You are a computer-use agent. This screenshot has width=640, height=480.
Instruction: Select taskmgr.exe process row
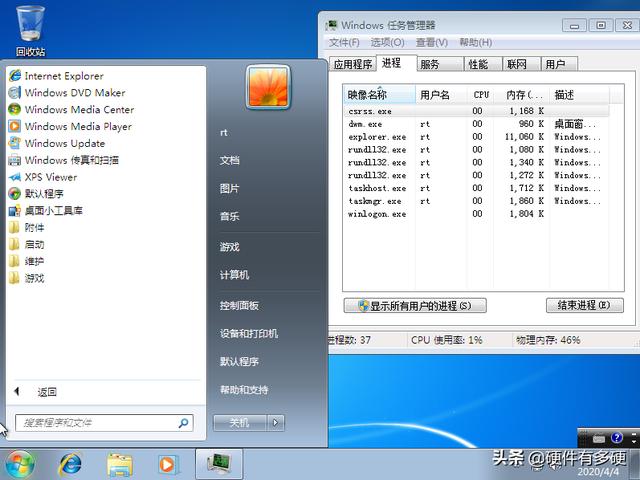coord(477,201)
